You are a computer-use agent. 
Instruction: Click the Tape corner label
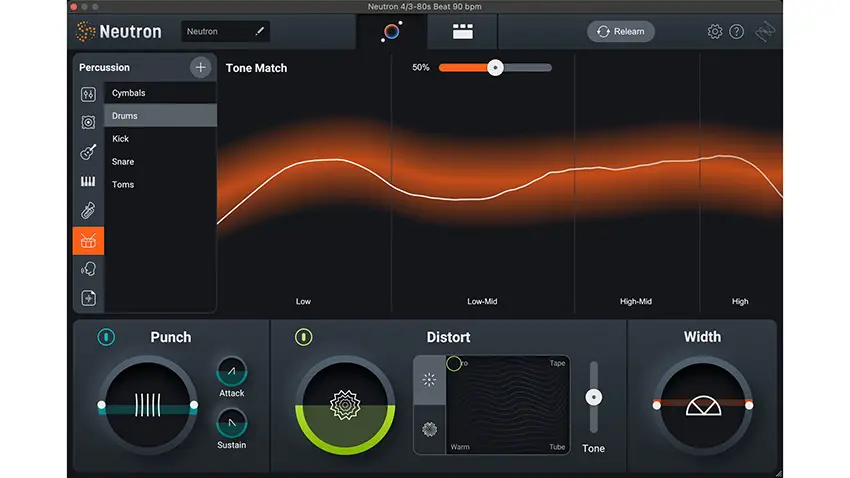(557, 363)
